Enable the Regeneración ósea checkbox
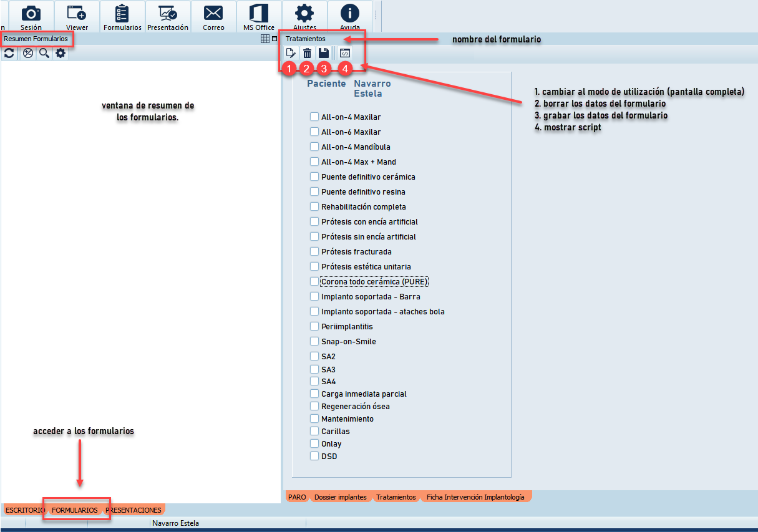The height and width of the screenshot is (532, 758). pos(314,406)
